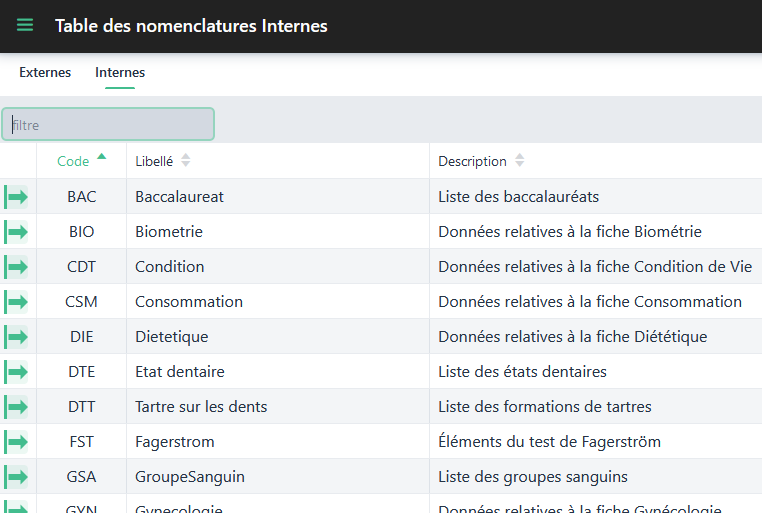Viewport: 762px width, 513px height.
Task: Click the 'Liste des groupes sanguins' description
Action: point(532,477)
